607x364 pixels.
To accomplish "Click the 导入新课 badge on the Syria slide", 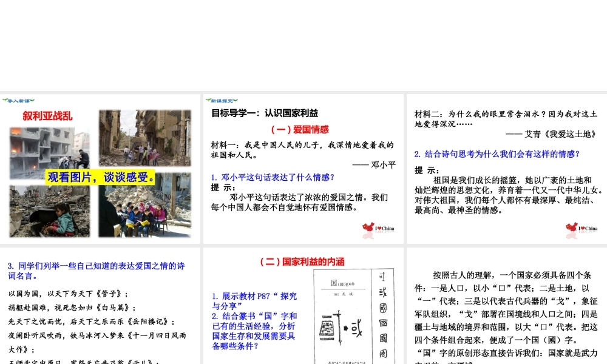I will (18, 100).
